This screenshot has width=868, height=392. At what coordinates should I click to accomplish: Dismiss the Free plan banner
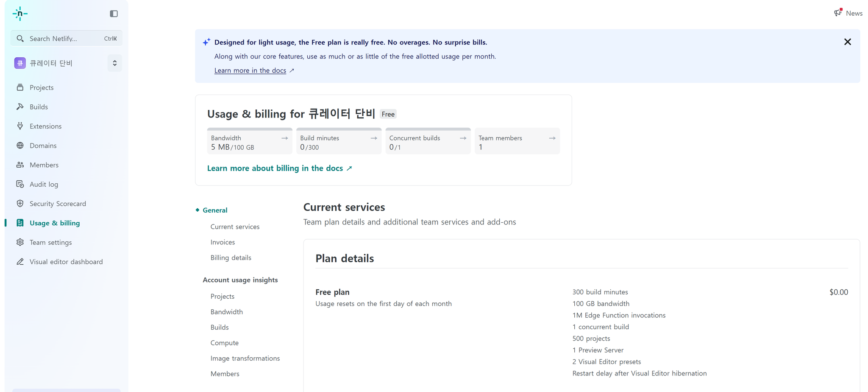click(847, 42)
